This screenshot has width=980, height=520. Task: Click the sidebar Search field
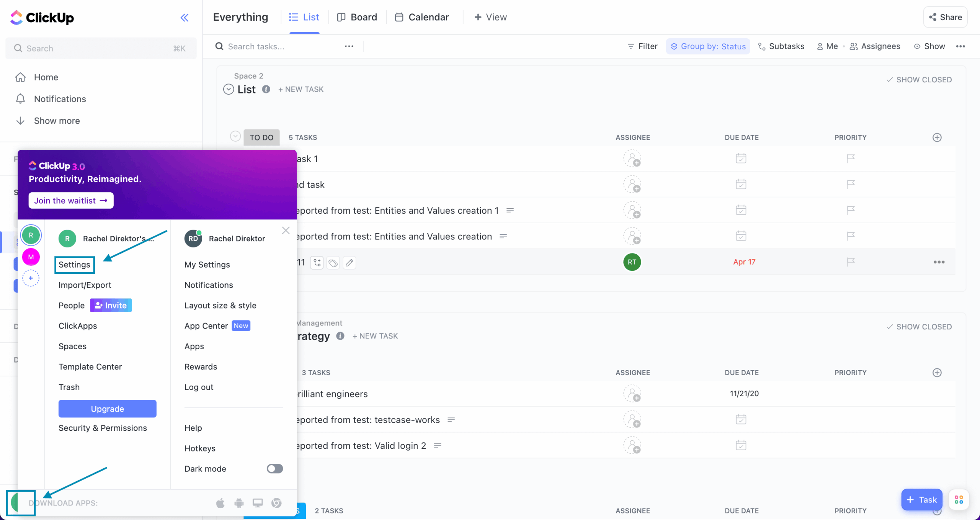pyautogui.click(x=101, y=48)
